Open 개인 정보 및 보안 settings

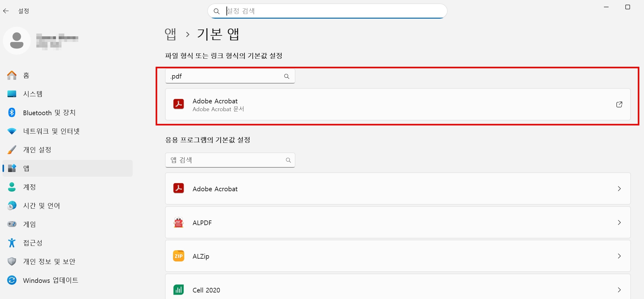(x=67, y=261)
